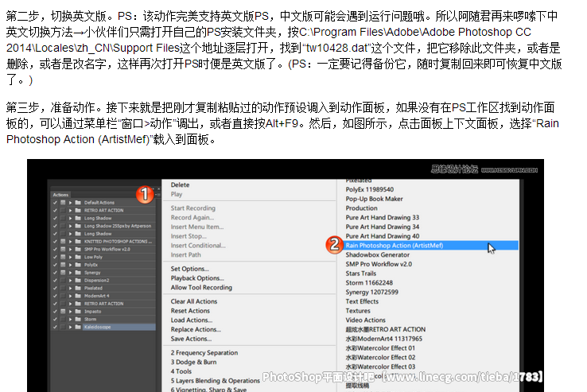The image size is (587, 392).
Task: Click the PolyEx set folder icon
Action: 78,265
